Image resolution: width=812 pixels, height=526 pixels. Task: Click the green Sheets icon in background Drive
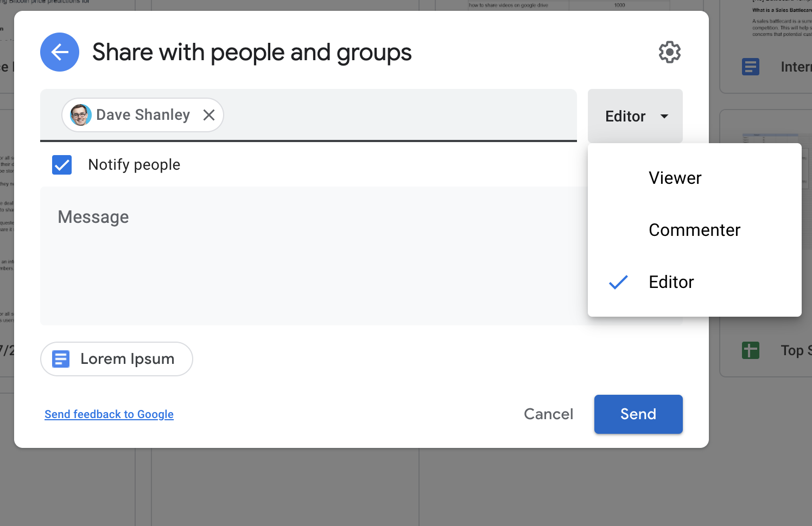pyautogui.click(x=751, y=350)
